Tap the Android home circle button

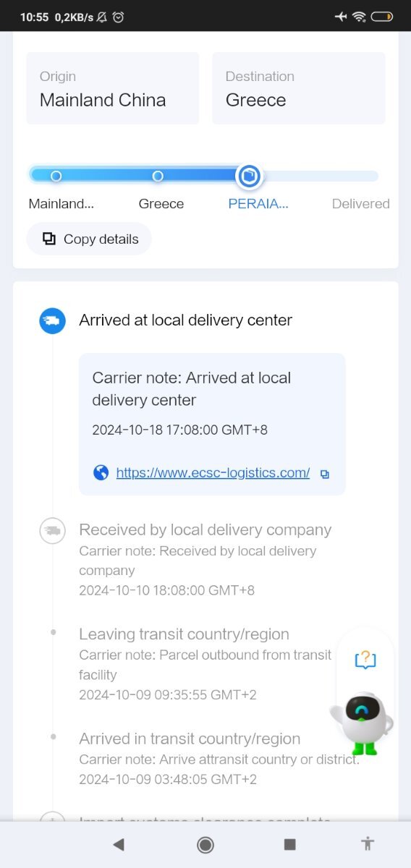pyautogui.click(x=205, y=844)
